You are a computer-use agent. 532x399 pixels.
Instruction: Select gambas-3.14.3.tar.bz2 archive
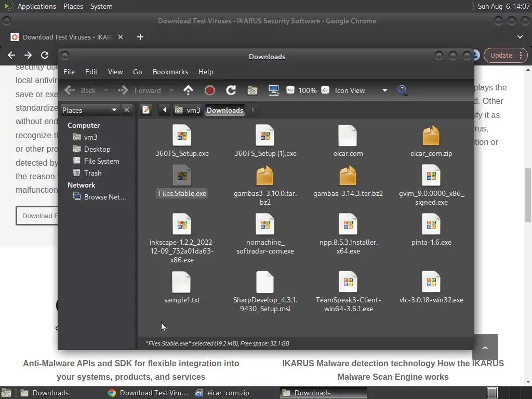pyautogui.click(x=348, y=181)
